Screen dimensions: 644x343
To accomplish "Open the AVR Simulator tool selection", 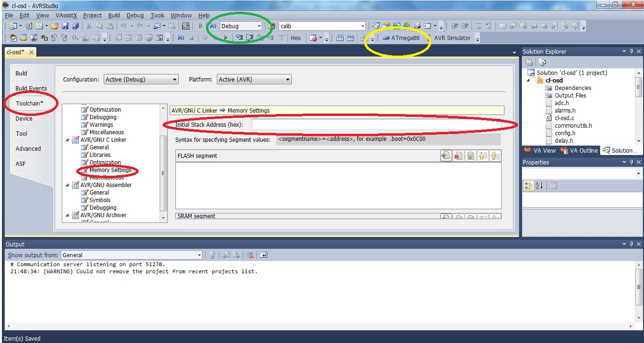I will (x=452, y=38).
